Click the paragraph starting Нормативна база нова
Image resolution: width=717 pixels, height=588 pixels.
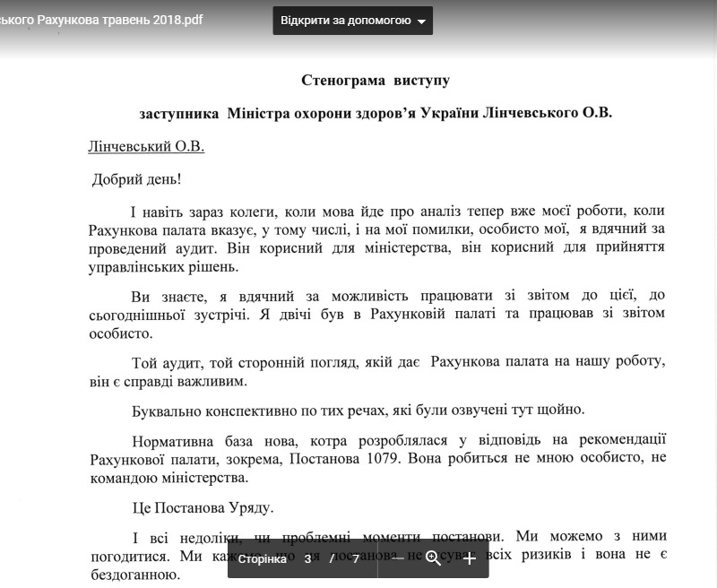pos(377,459)
